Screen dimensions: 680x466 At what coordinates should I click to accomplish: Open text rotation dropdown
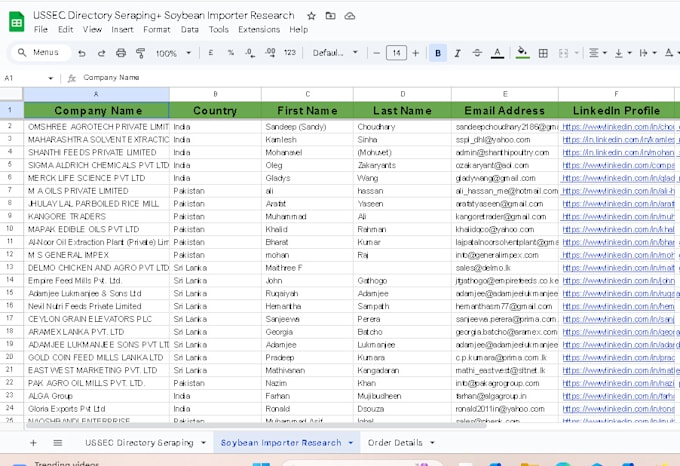click(672, 53)
